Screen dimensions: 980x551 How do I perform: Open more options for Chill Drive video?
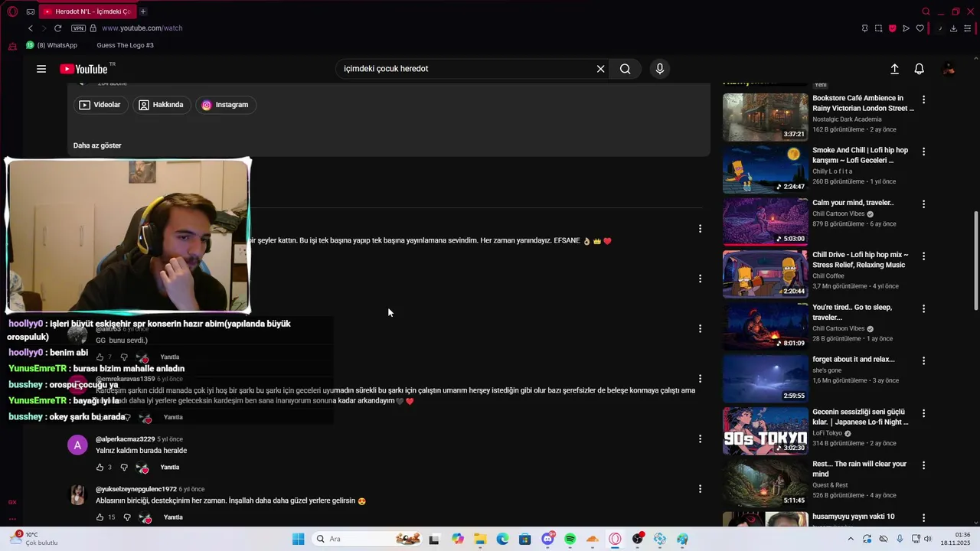point(923,256)
